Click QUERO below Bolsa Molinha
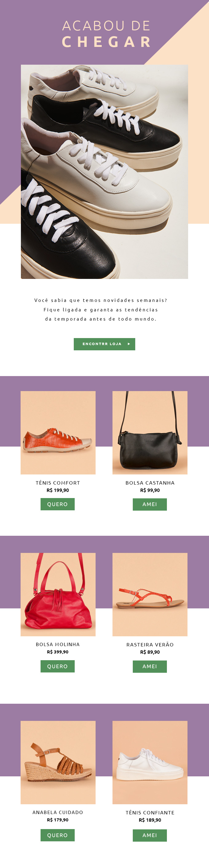This screenshot has height=868, width=209. pos(57,666)
